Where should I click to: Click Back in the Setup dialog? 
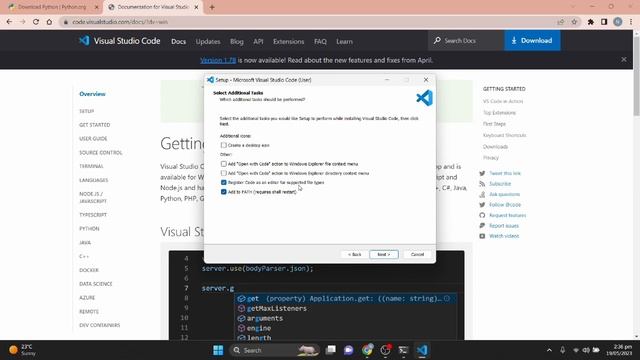354,254
